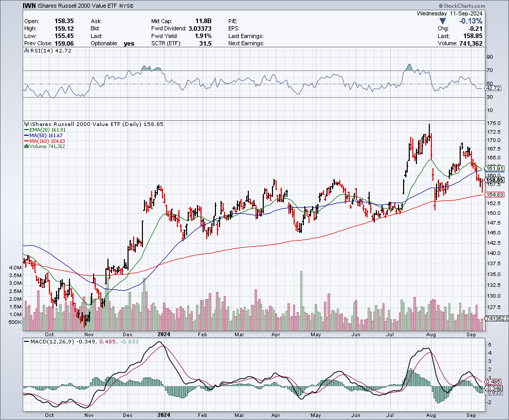Click the circled 154.83 MA price tag
This screenshot has height=420, width=509.
pos(495,194)
